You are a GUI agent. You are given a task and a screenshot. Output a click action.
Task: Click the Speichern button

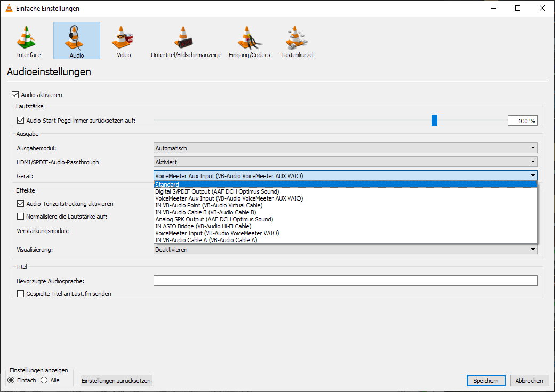[486, 381]
